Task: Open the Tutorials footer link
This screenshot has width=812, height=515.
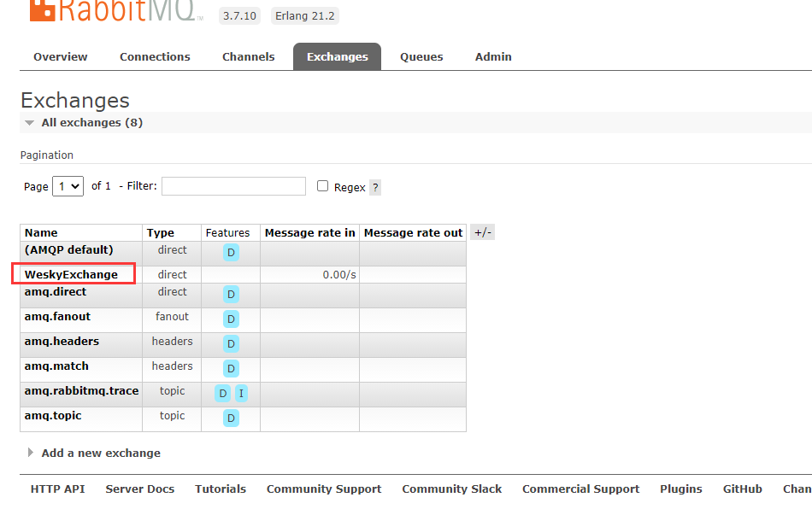Action: (221, 489)
